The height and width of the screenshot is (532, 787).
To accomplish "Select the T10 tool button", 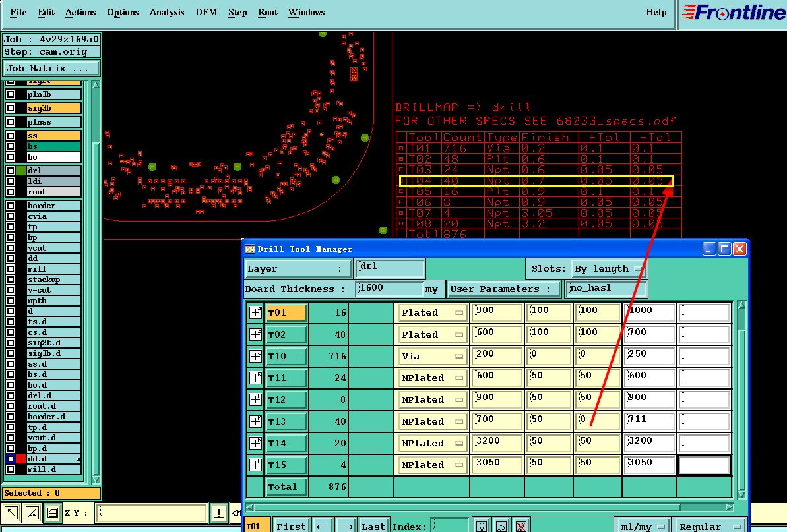I will (x=286, y=356).
